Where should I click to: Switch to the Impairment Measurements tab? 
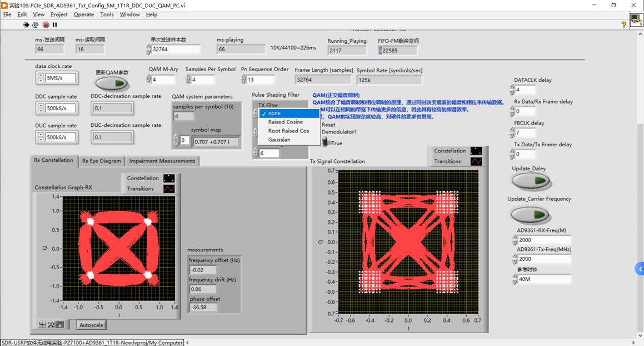[x=162, y=161]
